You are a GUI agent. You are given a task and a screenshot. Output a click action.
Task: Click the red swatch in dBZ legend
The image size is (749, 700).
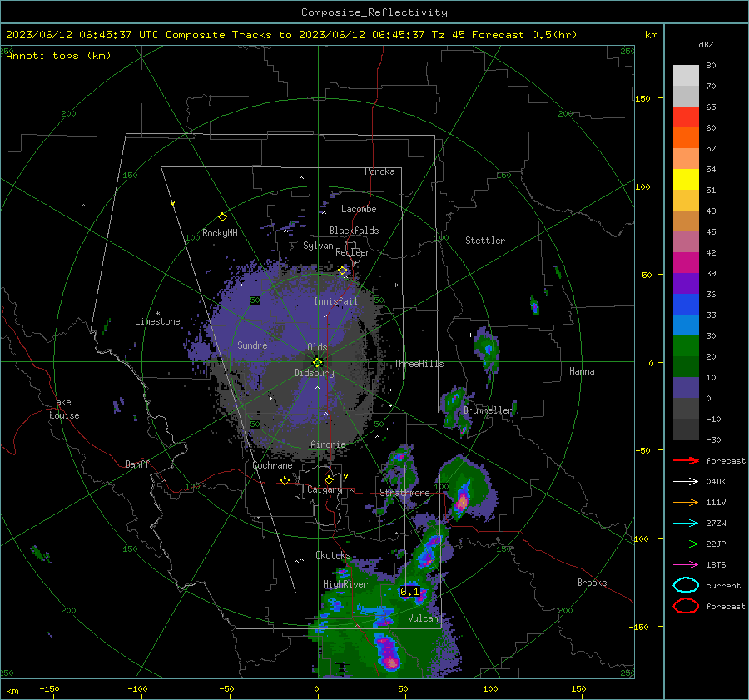(x=686, y=117)
